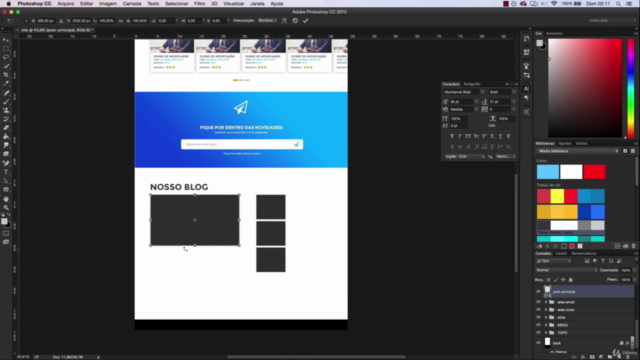Select the post-principal layer row

pos(584,291)
